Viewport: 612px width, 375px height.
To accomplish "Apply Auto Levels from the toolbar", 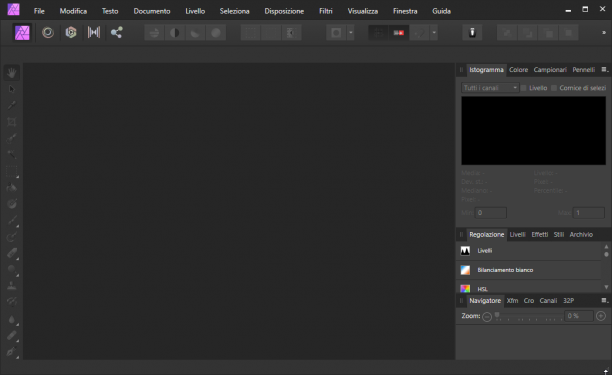I will point(154,33).
